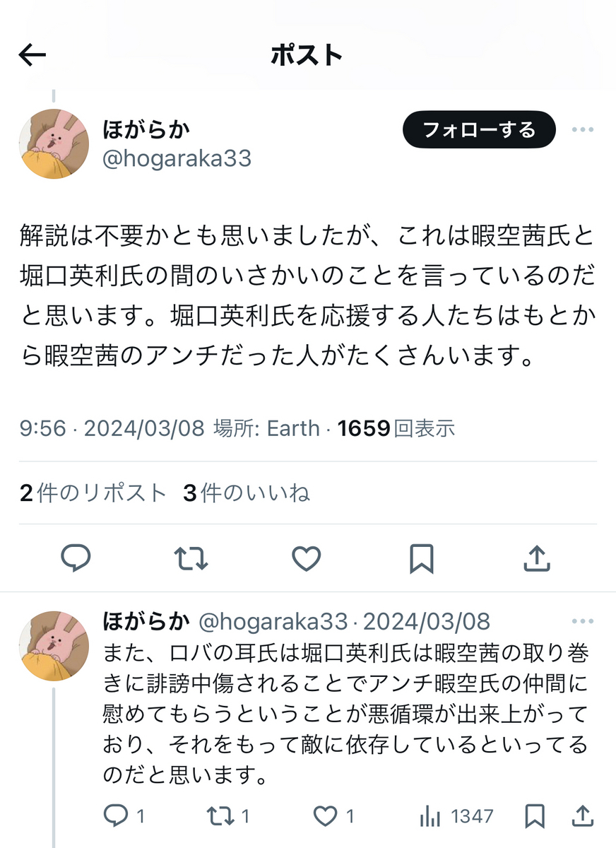This screenshot has height=848, width=616.
Task: Bookmark the reply post
Action: point(535,816)
